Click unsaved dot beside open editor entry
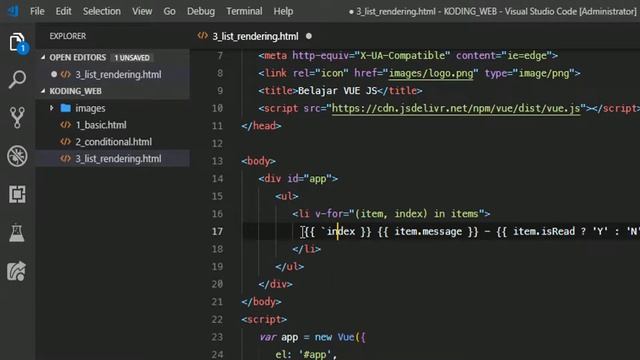The image size is (640, 360). pos(54,74)
